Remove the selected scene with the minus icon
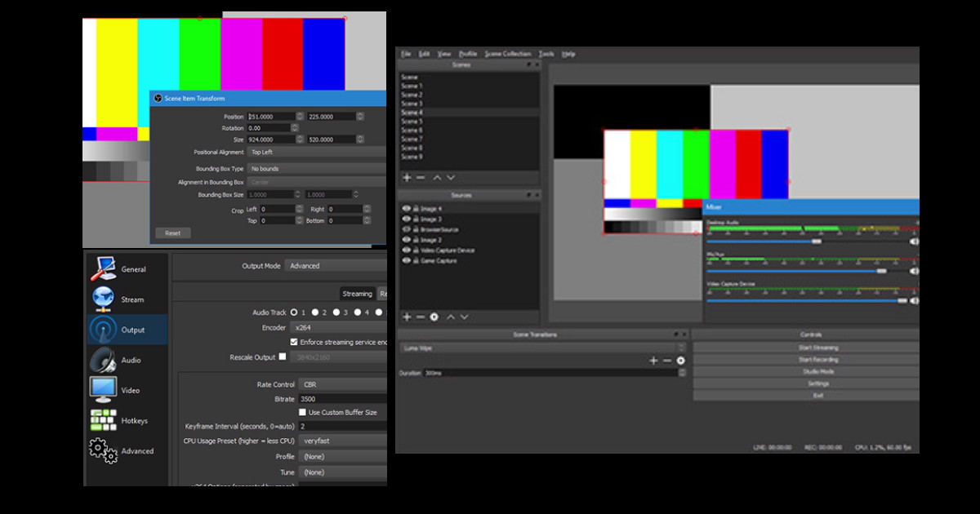The height and width of the screenshot is (514, 980). (x=421, y=177)
